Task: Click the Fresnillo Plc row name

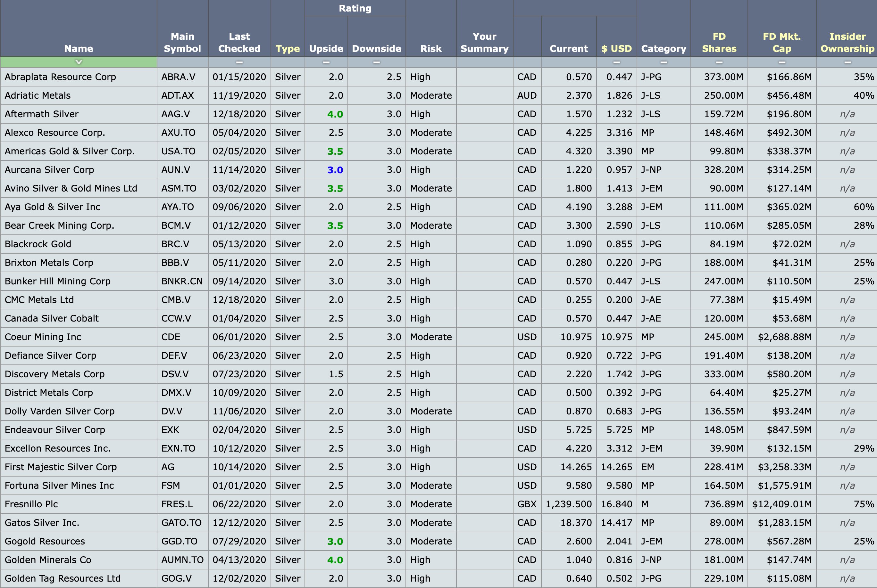Action: click(31, 504)
